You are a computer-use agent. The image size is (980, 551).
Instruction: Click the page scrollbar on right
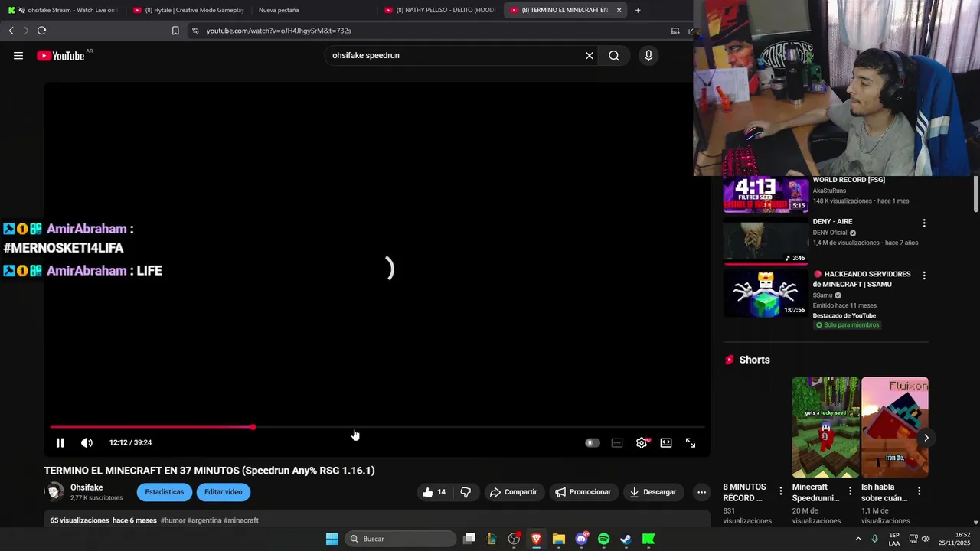click(x=976, y=194)
